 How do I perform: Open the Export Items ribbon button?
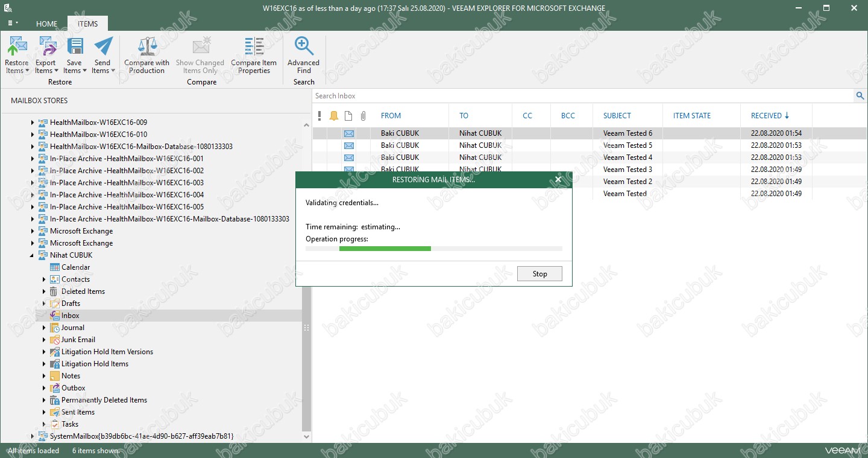(x=46, y=56)
